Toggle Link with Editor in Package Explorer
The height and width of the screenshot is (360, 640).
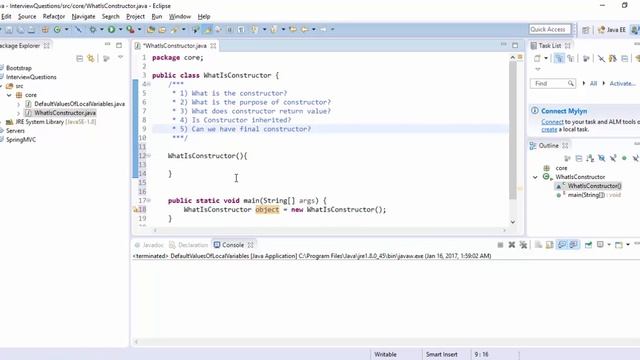tap(91, 59)
